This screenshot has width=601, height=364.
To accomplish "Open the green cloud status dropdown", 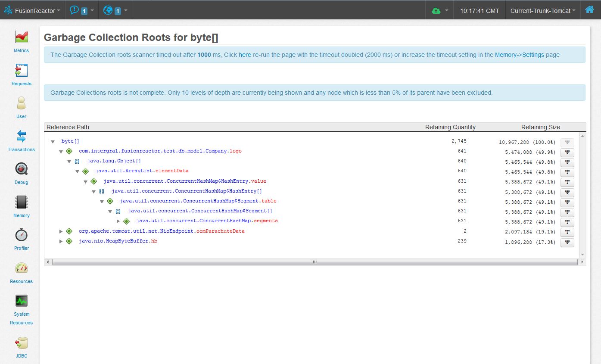I will 440,11.
